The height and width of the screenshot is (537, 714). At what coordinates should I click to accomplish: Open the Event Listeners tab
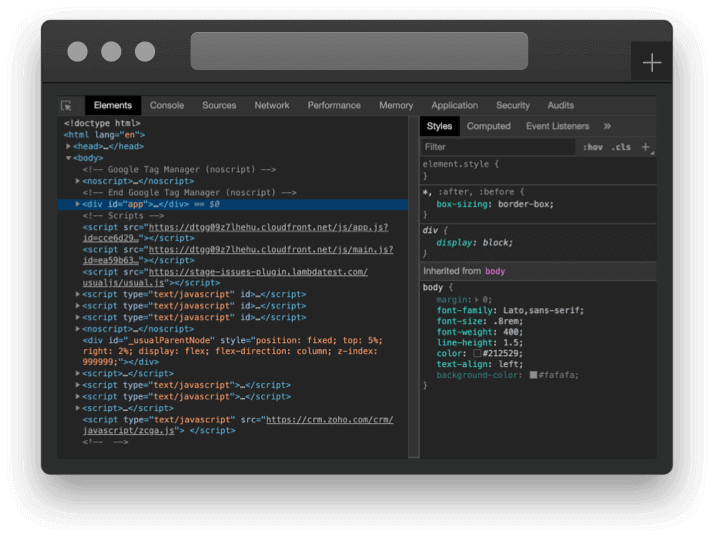[557, 126]
